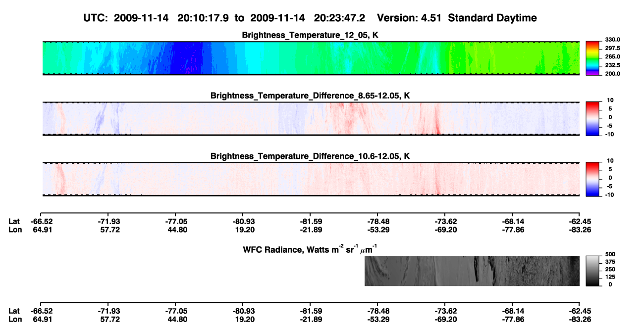Click the red-blue colorbar beside the 10.6-12.05 panel
This screenshot has height=330, width=644.
click(x=593, y=178)
